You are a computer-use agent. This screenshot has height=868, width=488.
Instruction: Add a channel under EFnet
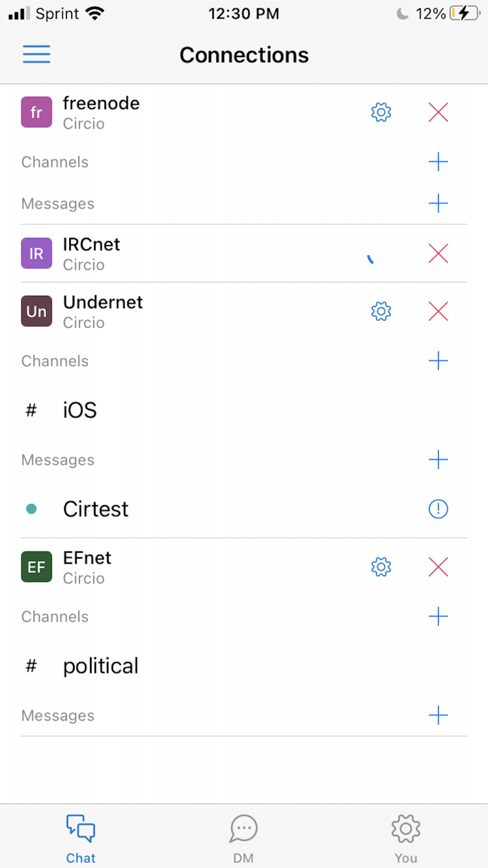pyautogui.click(x=438, y=617)
